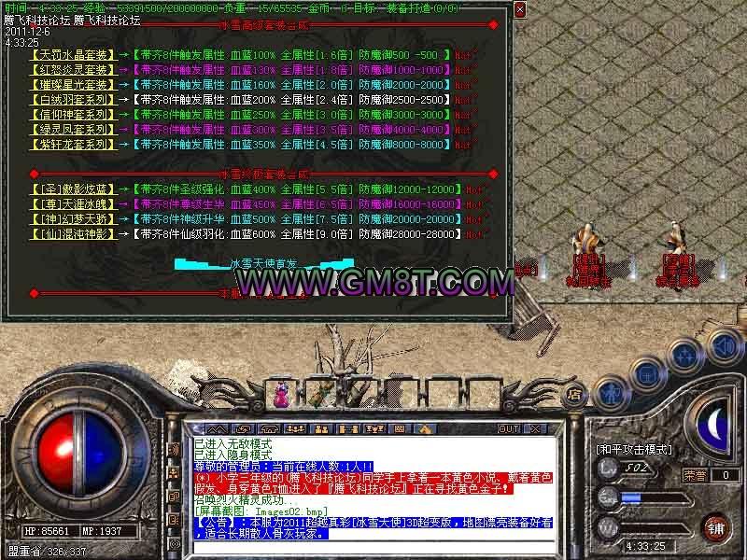This screenshot has height=560, width=747.
Task: Open the 天罚水晶套装 link
Action: pos(73,55)
